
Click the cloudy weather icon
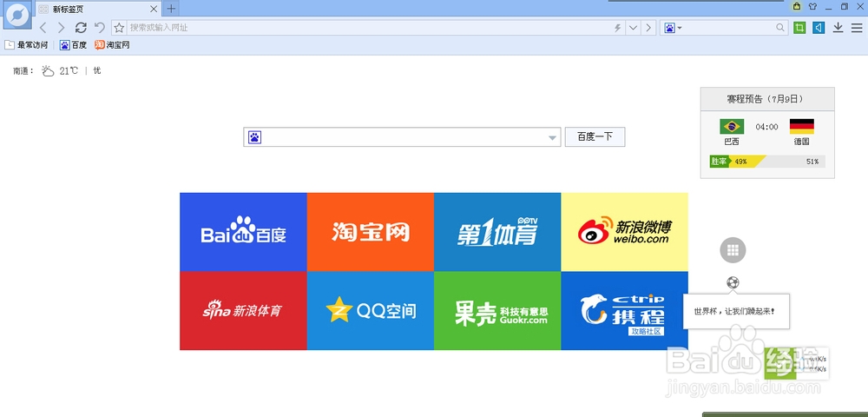48,71
